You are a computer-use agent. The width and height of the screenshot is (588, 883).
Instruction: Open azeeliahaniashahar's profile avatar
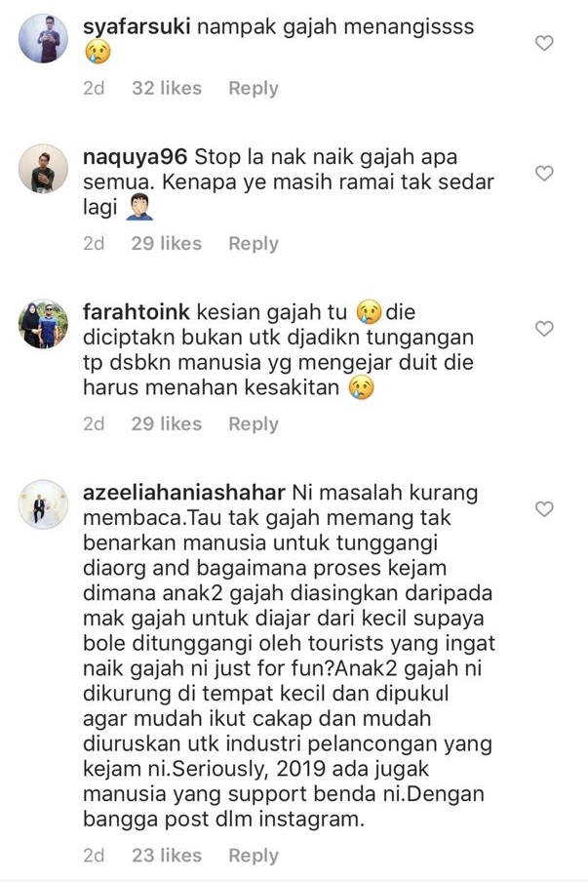tap(43, 504)
